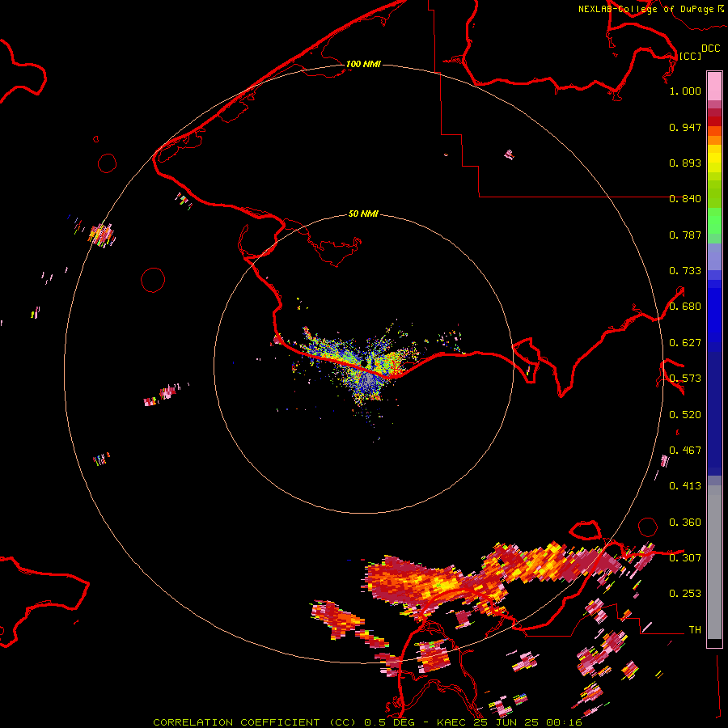
Task: Click the 0.253 legend value
Action: 685,594
